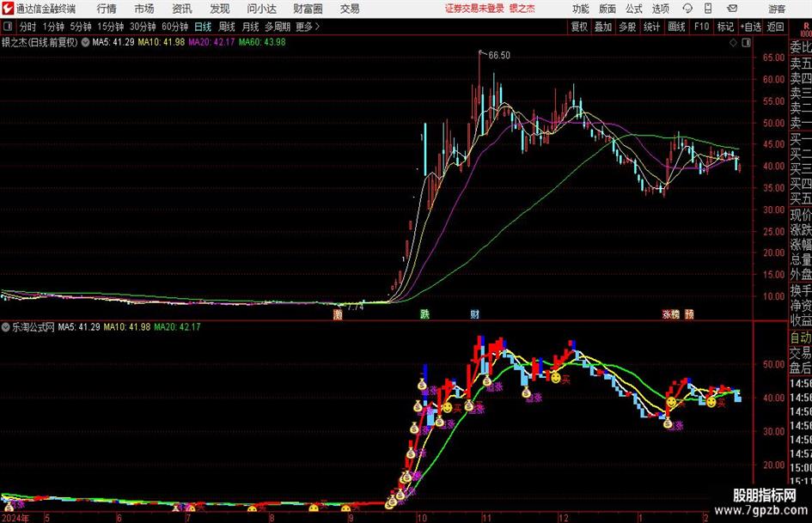This screenshot has width=812, height=523.
Task: Open the 版面 menu
Action: click(607, 9)
